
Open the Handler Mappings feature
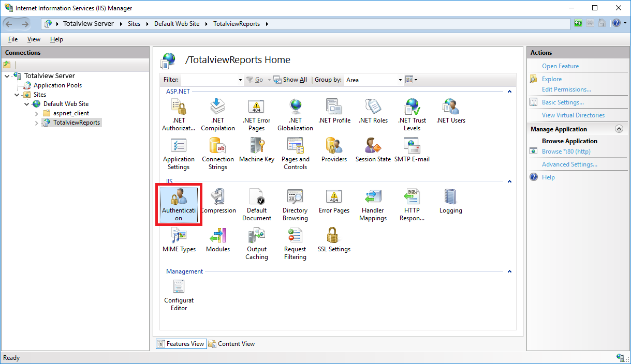coord(373,205)
